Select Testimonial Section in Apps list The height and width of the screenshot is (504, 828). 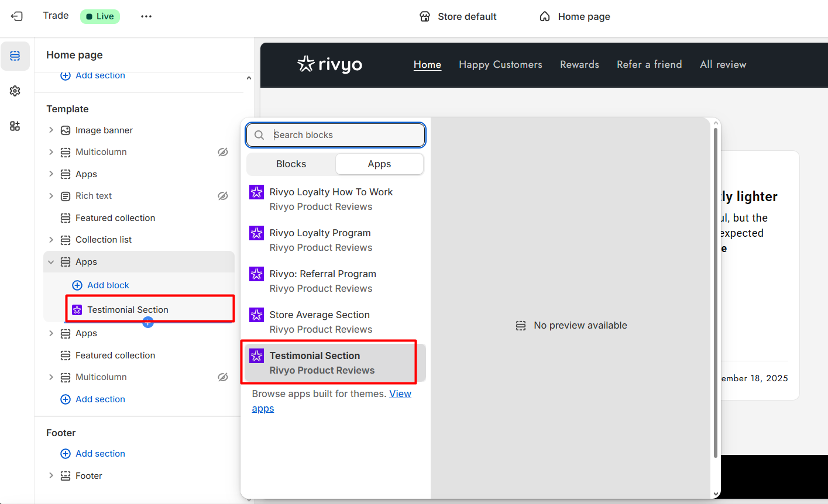pos(336,363)
